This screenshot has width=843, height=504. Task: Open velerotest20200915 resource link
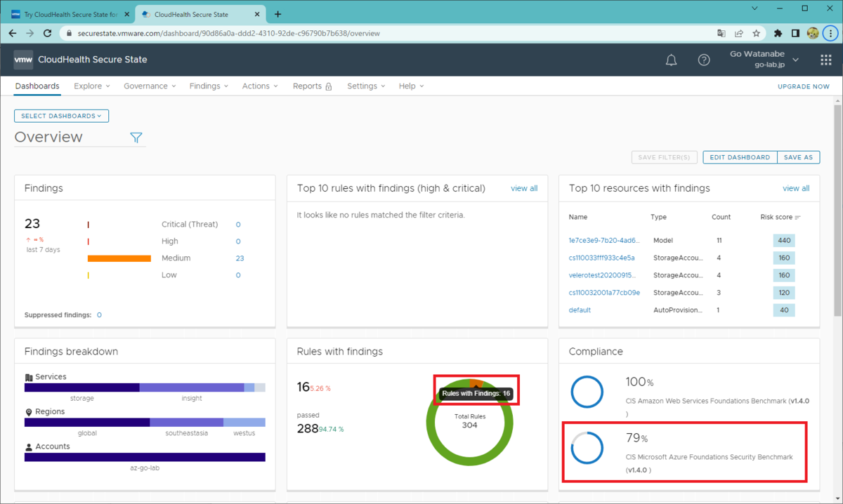603,275
